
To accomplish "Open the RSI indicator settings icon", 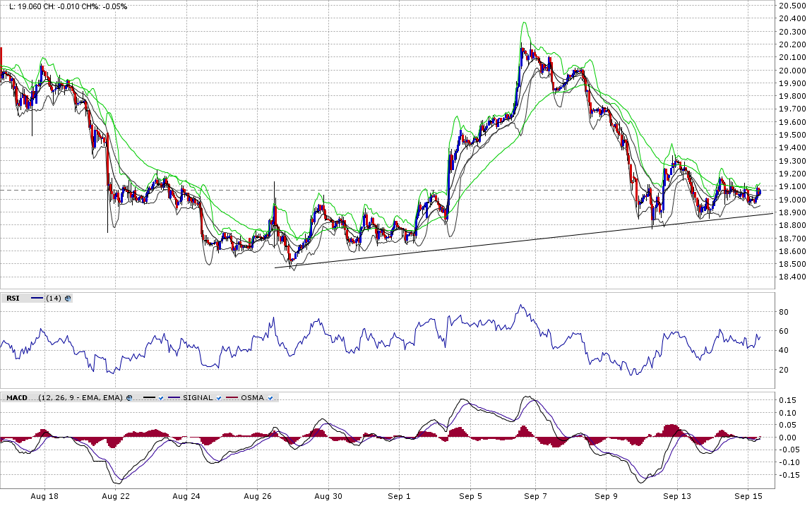I will (68, 299).
